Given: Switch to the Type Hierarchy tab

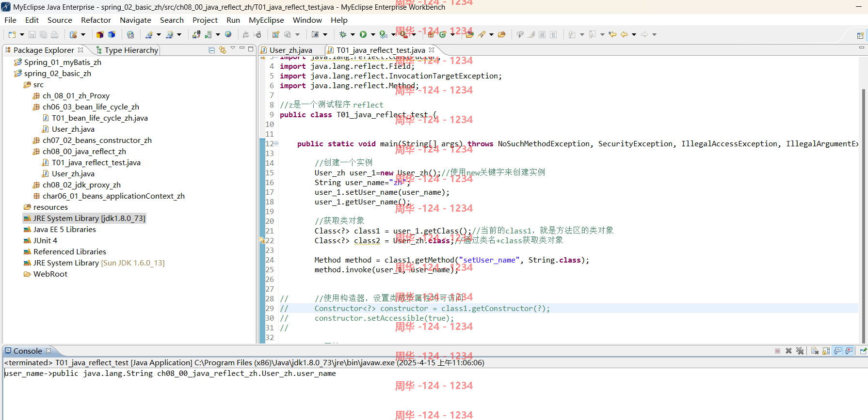Looking at the screenshot, I should [127, 50].
